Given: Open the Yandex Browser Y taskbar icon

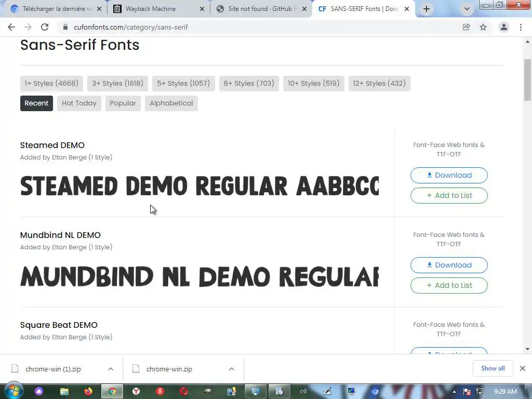Looking at the screenshot, I should [136, 392].
